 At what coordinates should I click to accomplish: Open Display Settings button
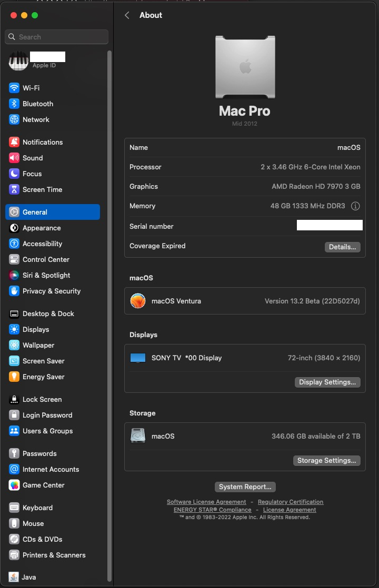(x=327, y=382)
